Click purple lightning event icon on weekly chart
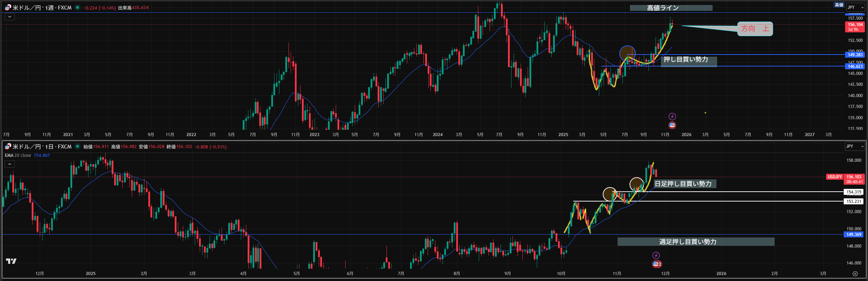This screenshot has height=281, width=868. click(x=672, y=116)
